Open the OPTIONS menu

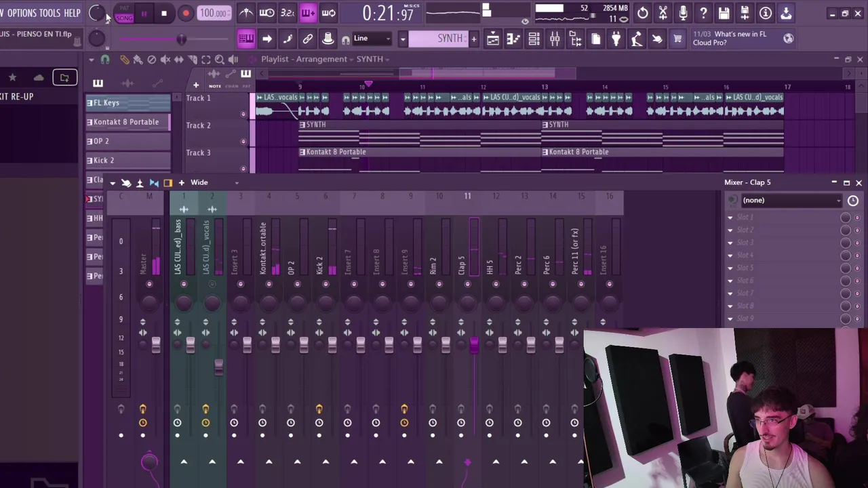tap(22, 13)
